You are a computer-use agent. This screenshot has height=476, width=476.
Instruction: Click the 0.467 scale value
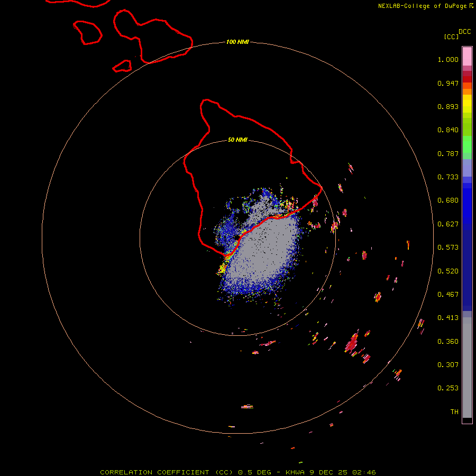click(x=448, y=295)
